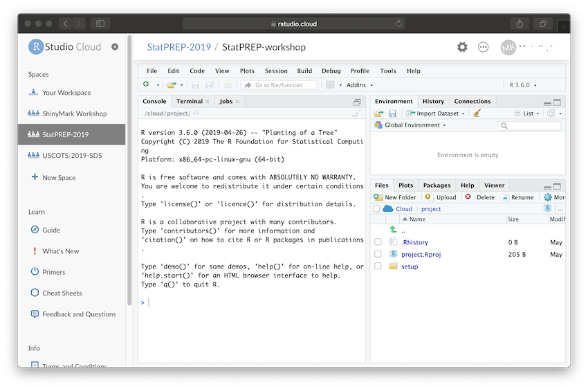
Task: Switch to the Packages tab
Action: coord(437,186)
